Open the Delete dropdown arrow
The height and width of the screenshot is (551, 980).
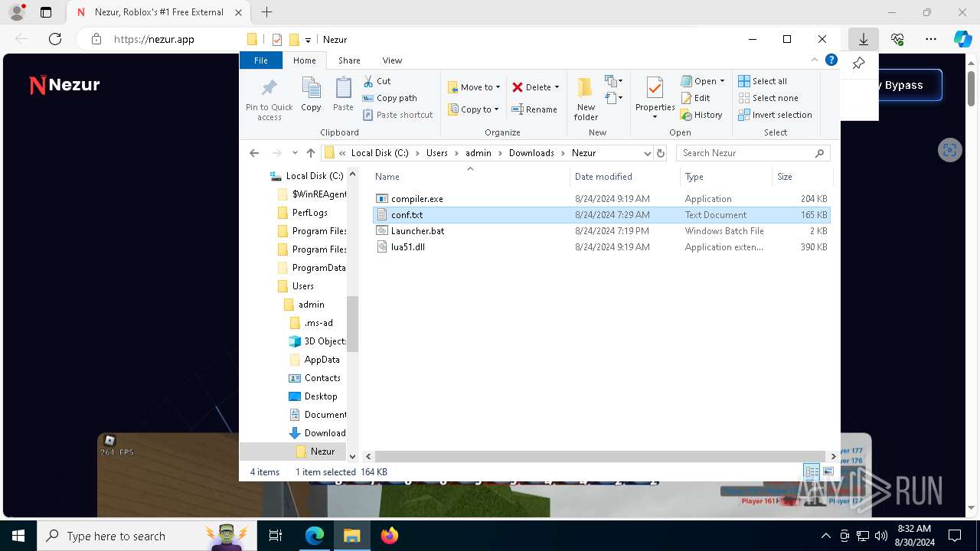557,87
